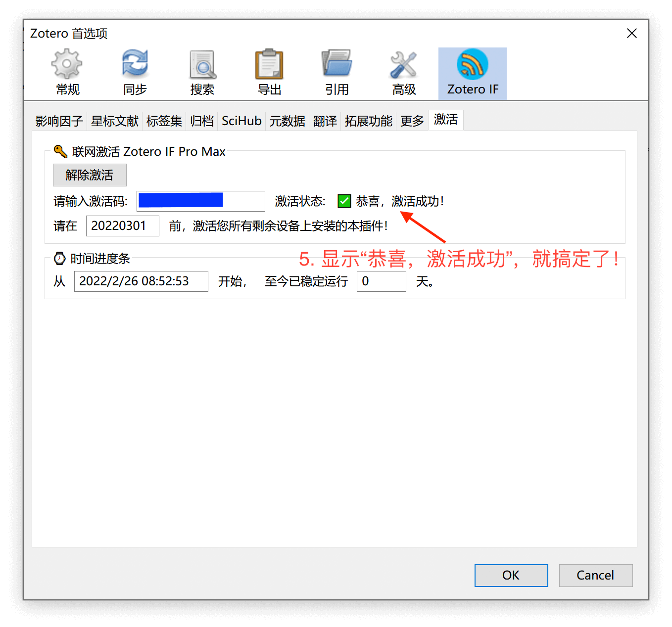Switch to the SciHub tab
Image resolution: width=672 pixels, height=627 pixels.
pyautogui.click(x=241, y=121)
